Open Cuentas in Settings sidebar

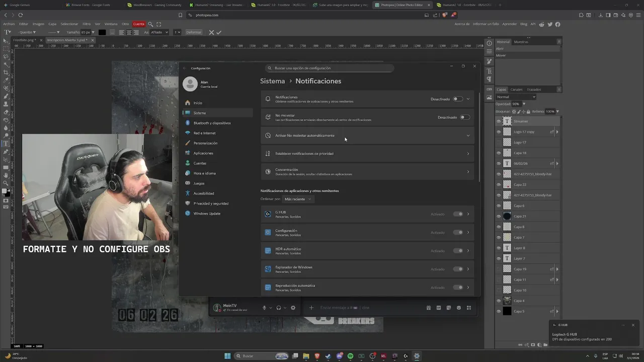tap(217, 163)
